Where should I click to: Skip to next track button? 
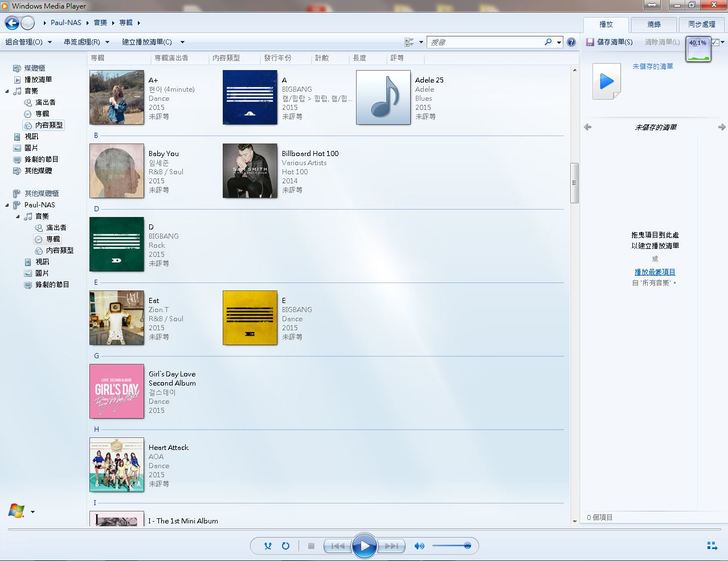pyautogui.click(x=393, y=546)
